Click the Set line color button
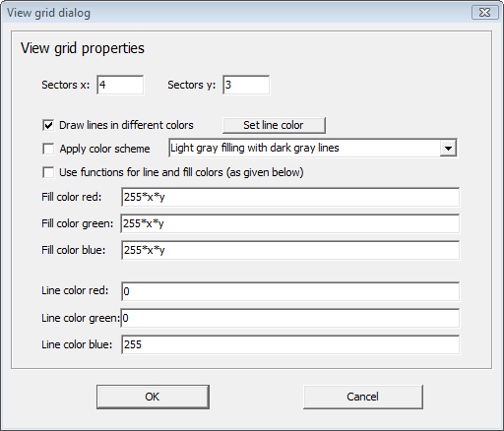The image size is (504, 431). tap(274, 125)
